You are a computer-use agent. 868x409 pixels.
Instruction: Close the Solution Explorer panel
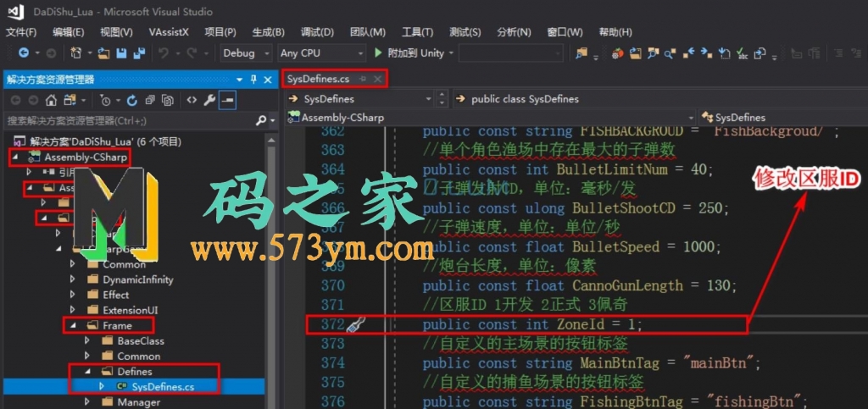pos(268,80)
